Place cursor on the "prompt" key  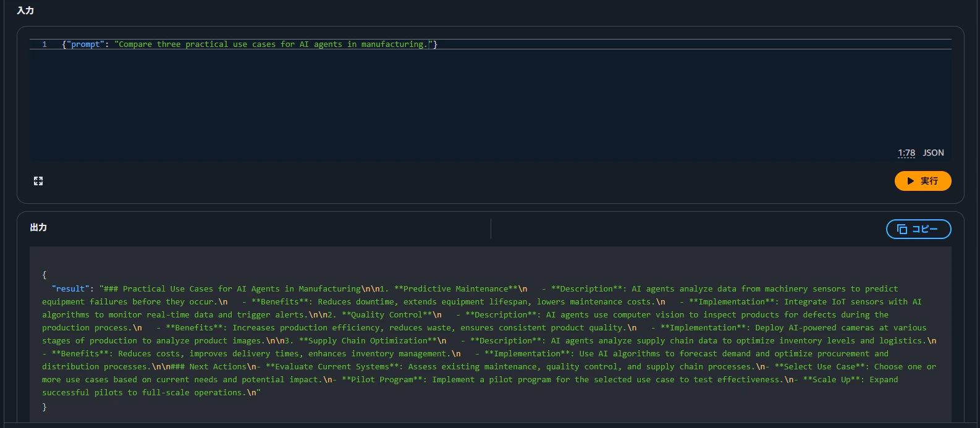click(x=86, y=44)
